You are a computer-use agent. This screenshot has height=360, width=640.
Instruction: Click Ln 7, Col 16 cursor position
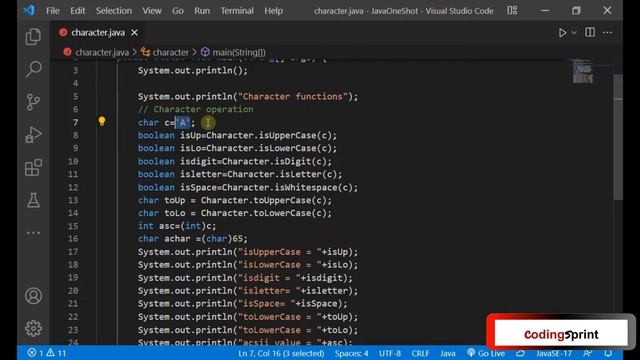281,353
